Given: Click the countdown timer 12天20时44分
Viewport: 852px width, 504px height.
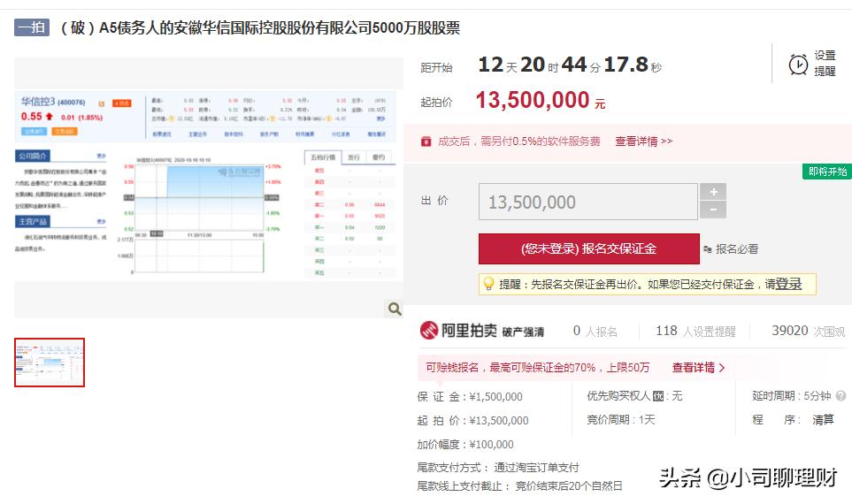Looking at the screenshot, I should [x=570, y=65].
